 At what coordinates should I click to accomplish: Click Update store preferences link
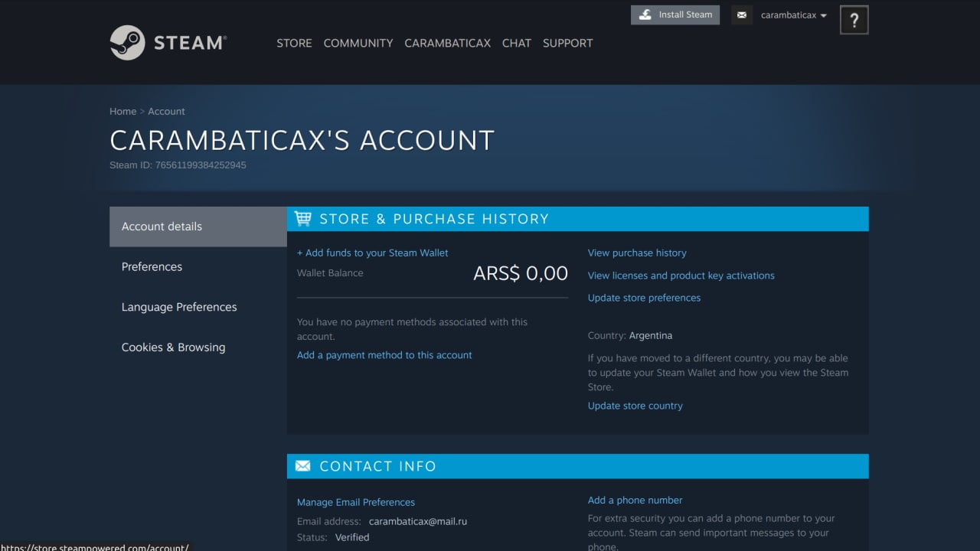(644, 298)
